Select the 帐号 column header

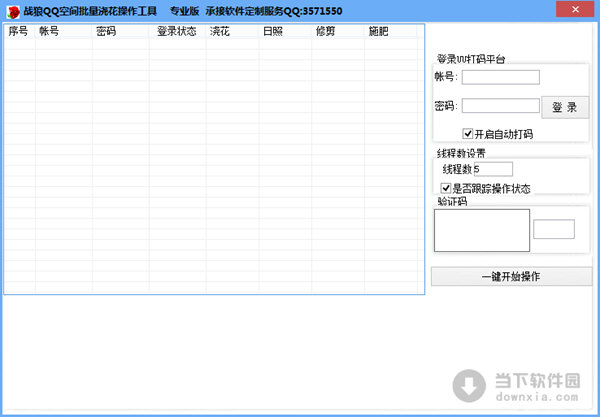(x=64, y=31)
